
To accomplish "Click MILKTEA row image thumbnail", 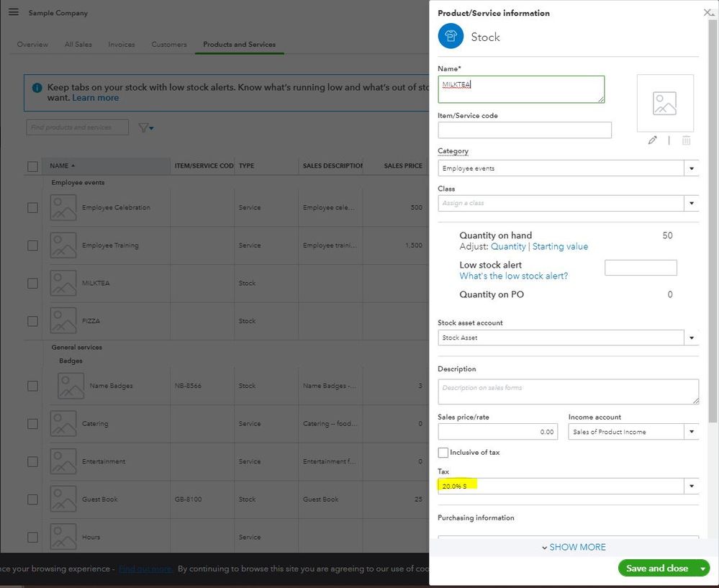I will tap(63, 283).
